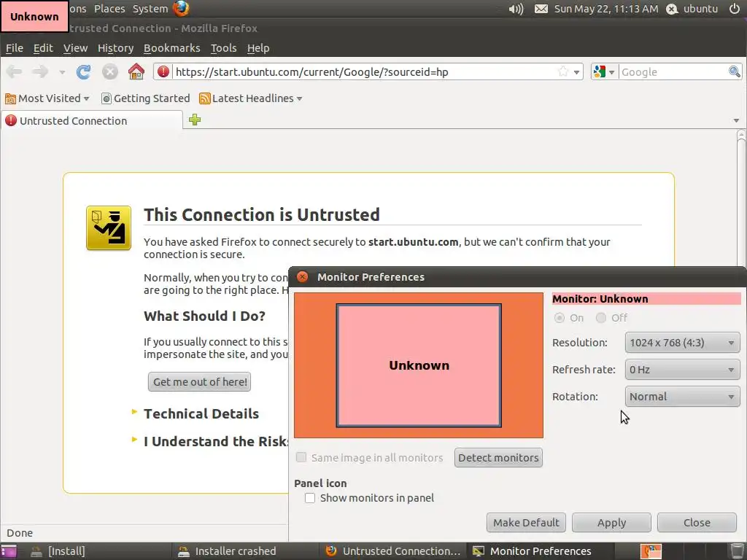
Task: Open the Latest Headlines feed dropdown
Action: (251, 98)
